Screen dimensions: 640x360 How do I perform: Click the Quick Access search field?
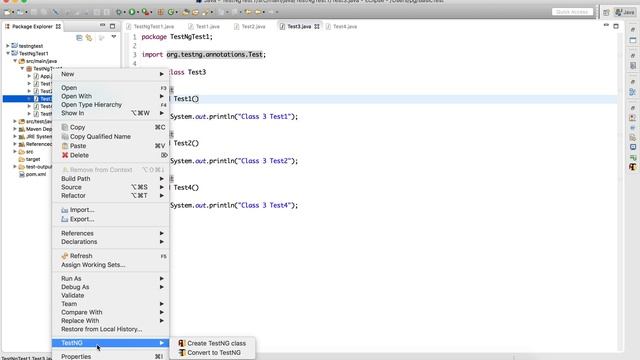pos(572,12)
